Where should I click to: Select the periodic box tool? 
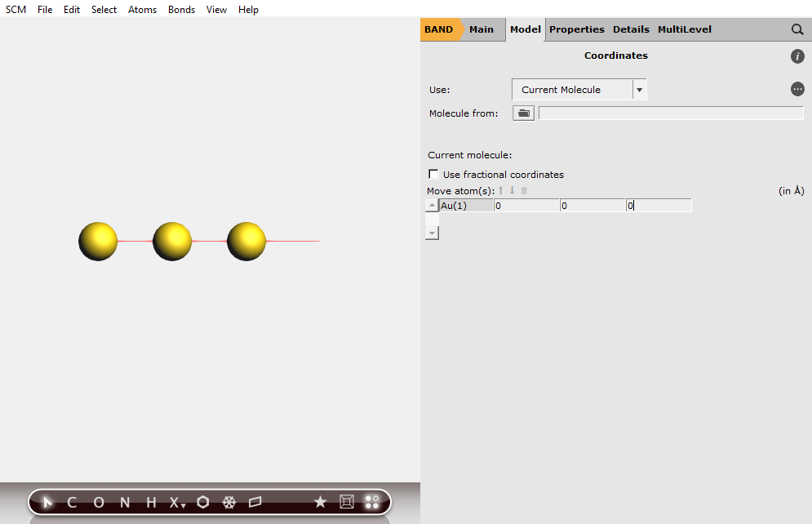coord(346,502)
